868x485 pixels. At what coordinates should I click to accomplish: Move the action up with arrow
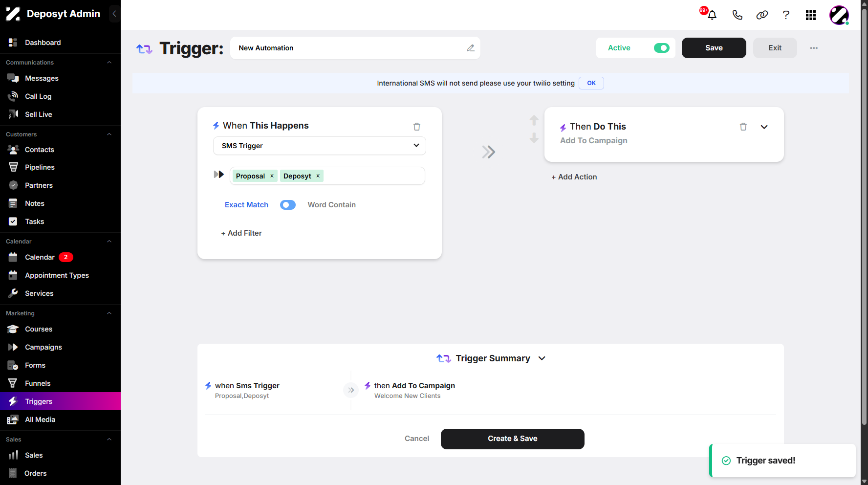click(534, 120)
